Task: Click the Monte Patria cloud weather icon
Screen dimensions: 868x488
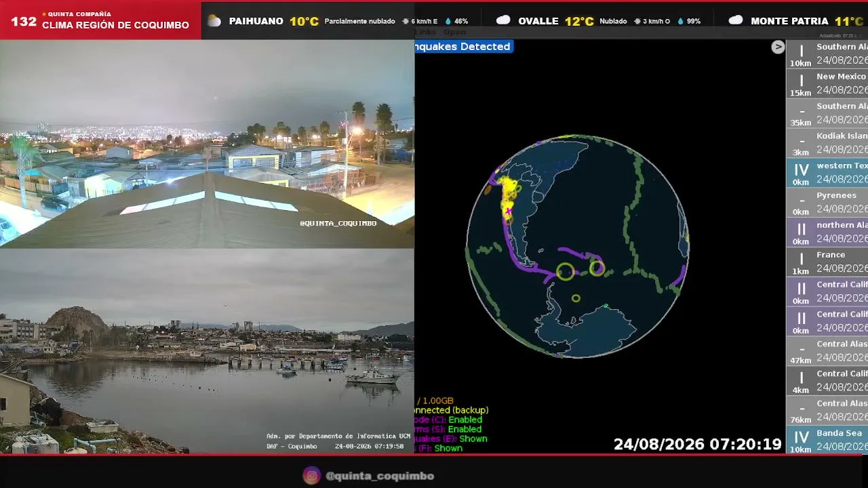Action: [736, 20]
